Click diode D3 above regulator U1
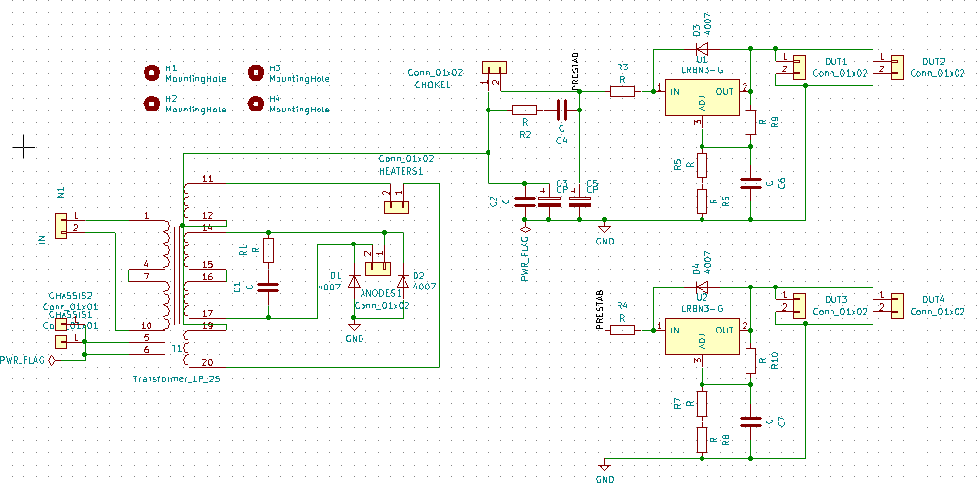Screen dimensions: 980x488 pyautogui.click(x=701, y=48)
